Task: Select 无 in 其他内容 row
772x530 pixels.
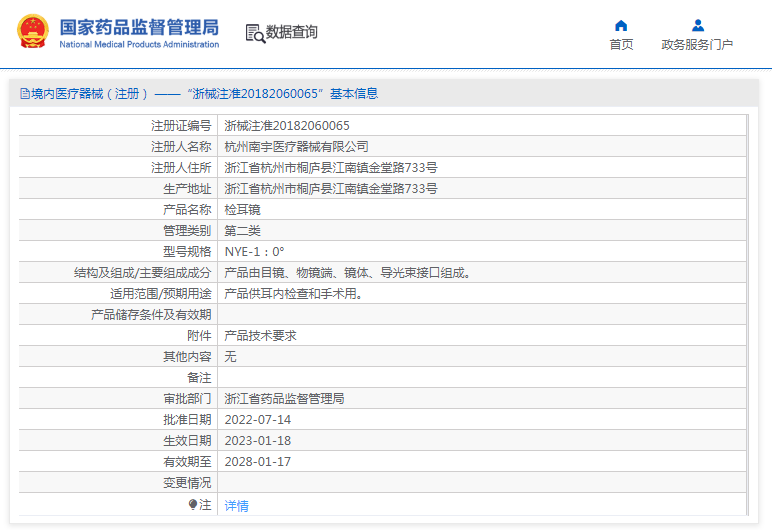Action: click(x=230, y=357)
